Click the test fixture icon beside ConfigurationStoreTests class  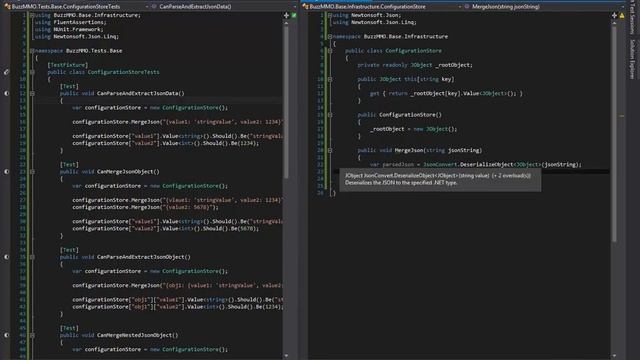(x=6, y=72)
